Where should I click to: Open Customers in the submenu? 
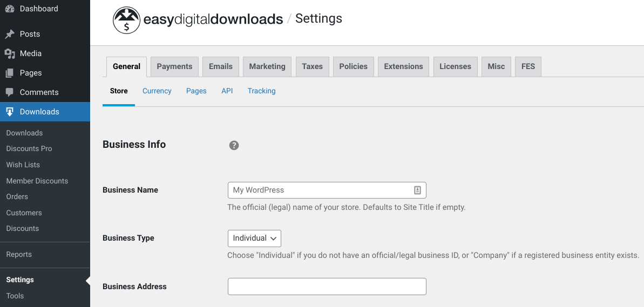[x=24, y=213]
